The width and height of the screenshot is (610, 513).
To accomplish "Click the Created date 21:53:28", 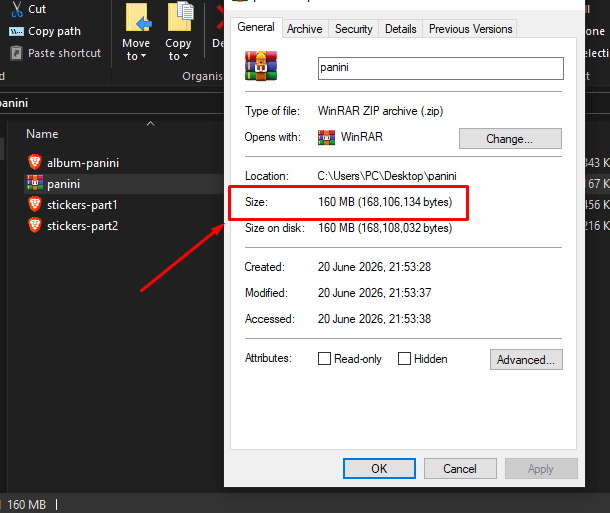I will pos(374,267).
